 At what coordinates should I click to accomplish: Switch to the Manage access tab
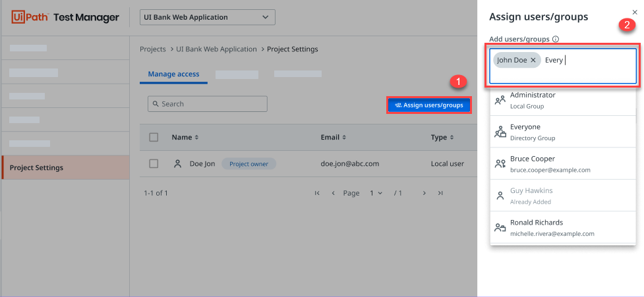(x=173, y=74)
